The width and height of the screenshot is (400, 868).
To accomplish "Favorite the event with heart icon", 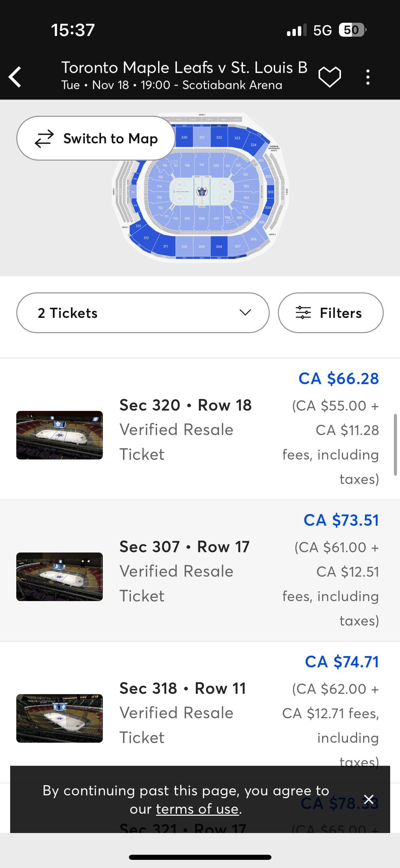I will pos(329,77).
